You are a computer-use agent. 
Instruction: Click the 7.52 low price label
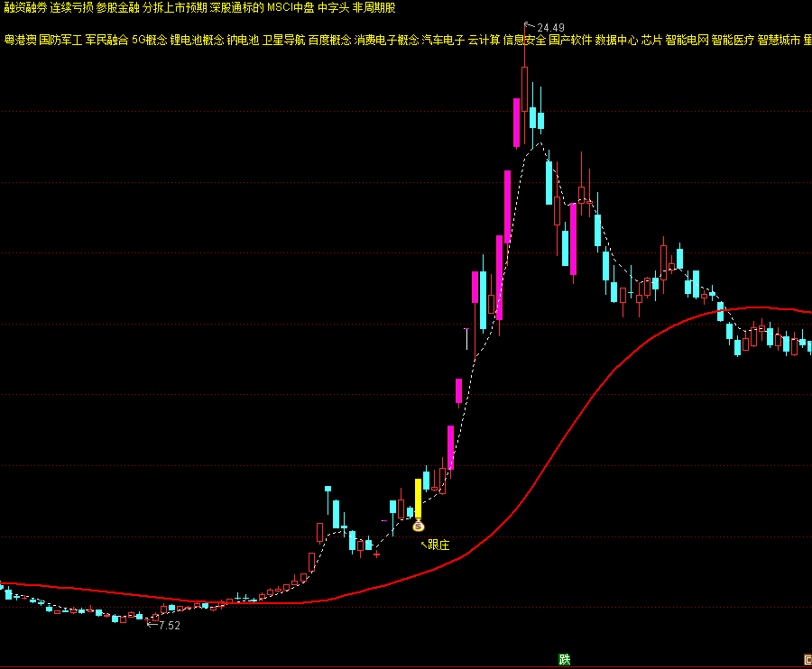coord(170,625)
